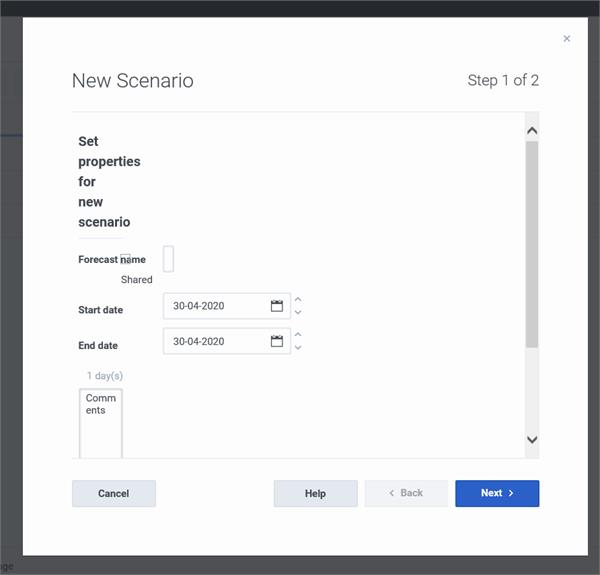Click the Forecast name input field
Image resolution: width=600 pixels, height=575 pixels.
(x=168, y=259)
